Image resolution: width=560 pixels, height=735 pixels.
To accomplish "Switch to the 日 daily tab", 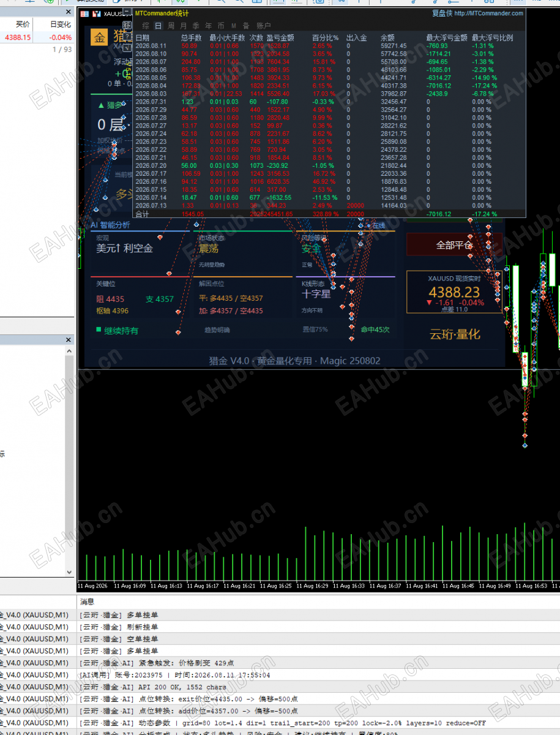I will point(159,26).
